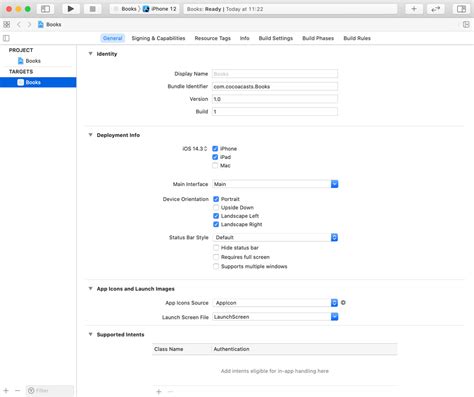Stop the running build
This screenshot has width=474, height=397.
(93, 9)
